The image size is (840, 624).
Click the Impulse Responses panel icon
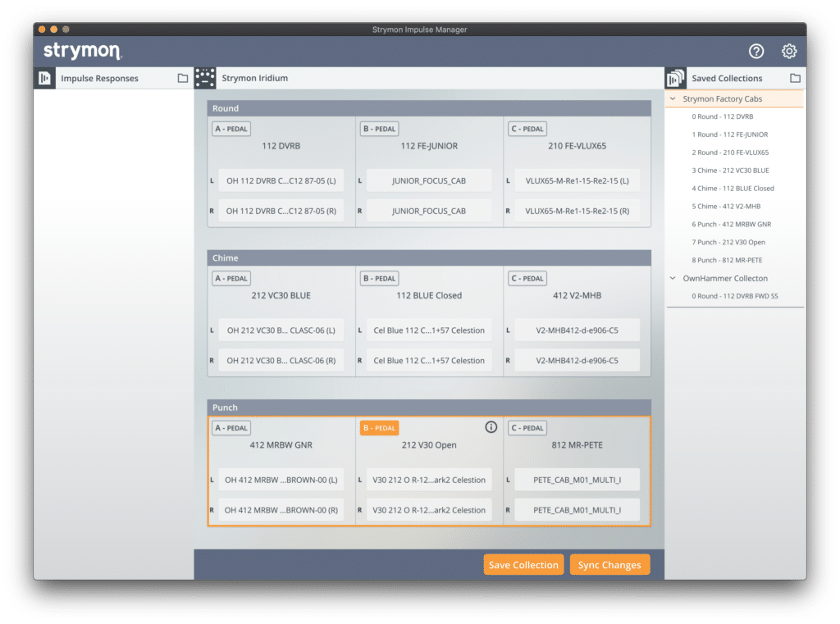44,78
